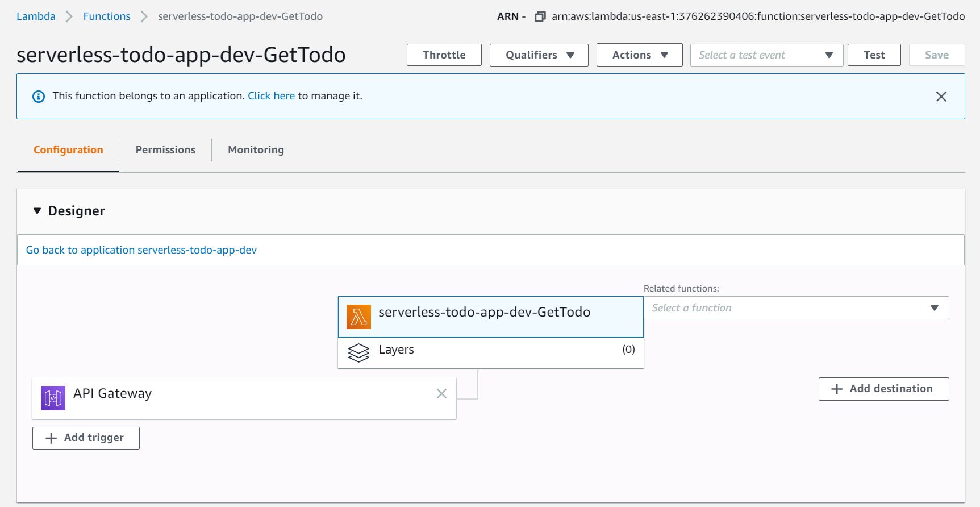Switch to the Monitoring tab
This screenshot has width=980, height=507.
click(256, 150)
